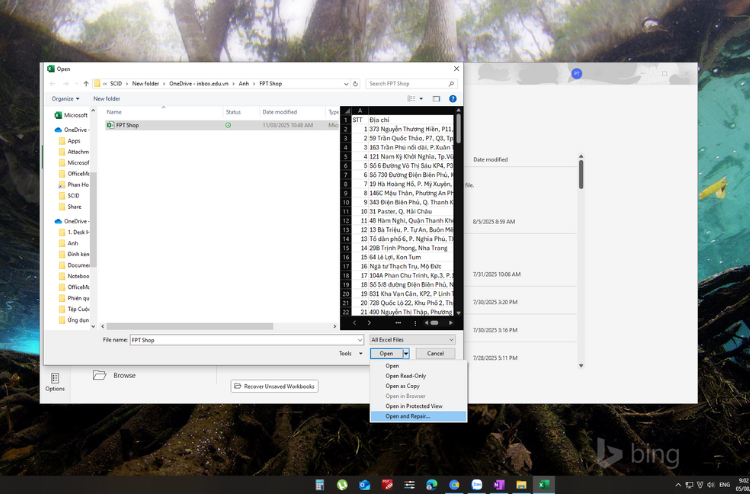Click the Browse folder icon in Excel
The image size is (750, 500).
pyautogui.click(x=99, y=375)
